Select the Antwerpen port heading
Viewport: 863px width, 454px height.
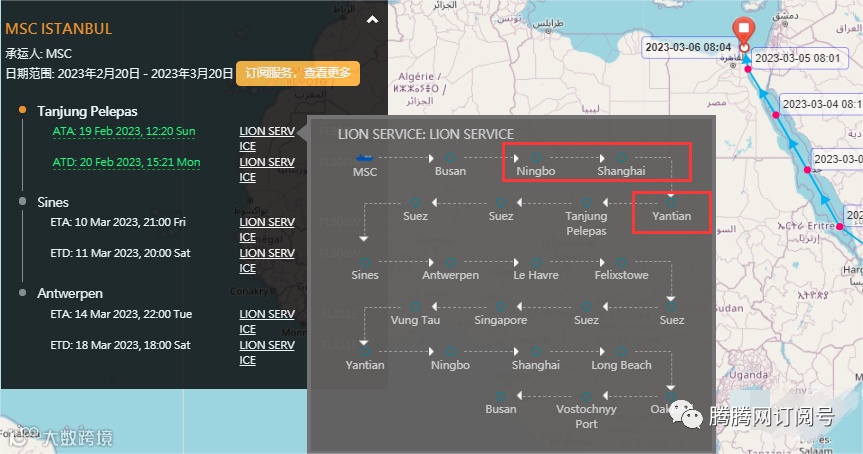(x=70, y=293)
